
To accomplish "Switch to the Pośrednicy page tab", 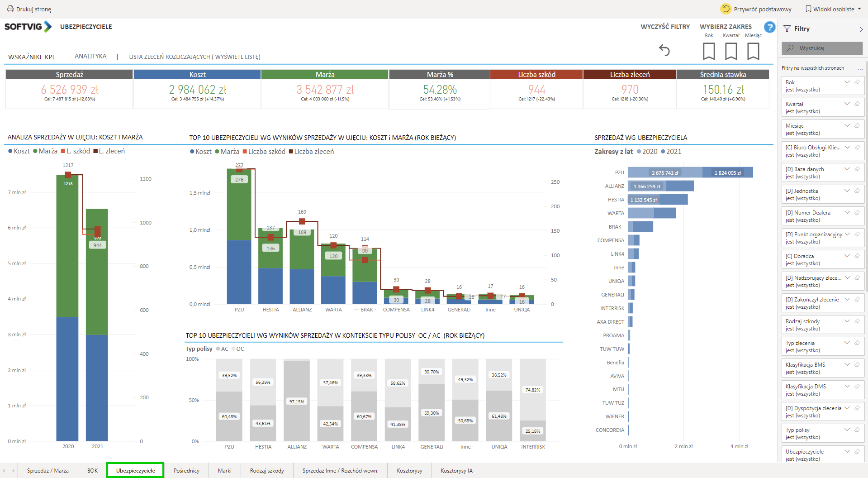I will point(186,471).
